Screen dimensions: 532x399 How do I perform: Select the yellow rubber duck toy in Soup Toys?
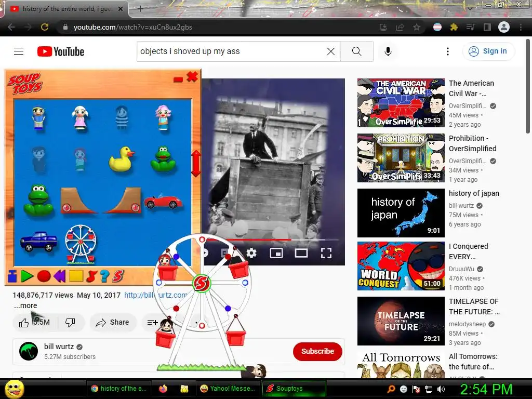121,159
